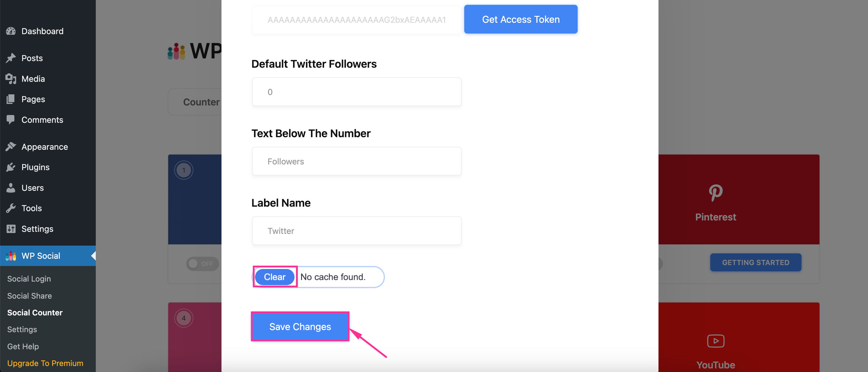Select the Pinterest logo on the red card
Image resolution: width=868 pixels, height=372 pixels.
pos(715,193)
